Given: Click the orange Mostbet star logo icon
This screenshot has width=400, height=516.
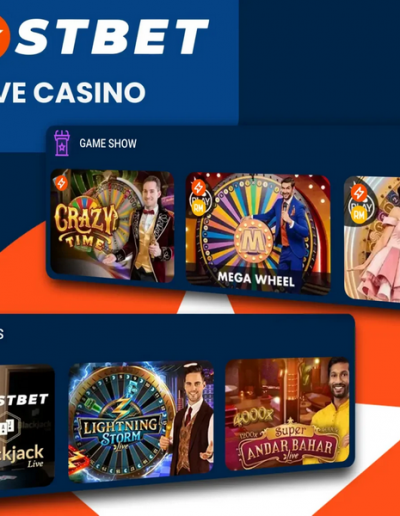Looking at the screenshot, I should coord(3,37).
